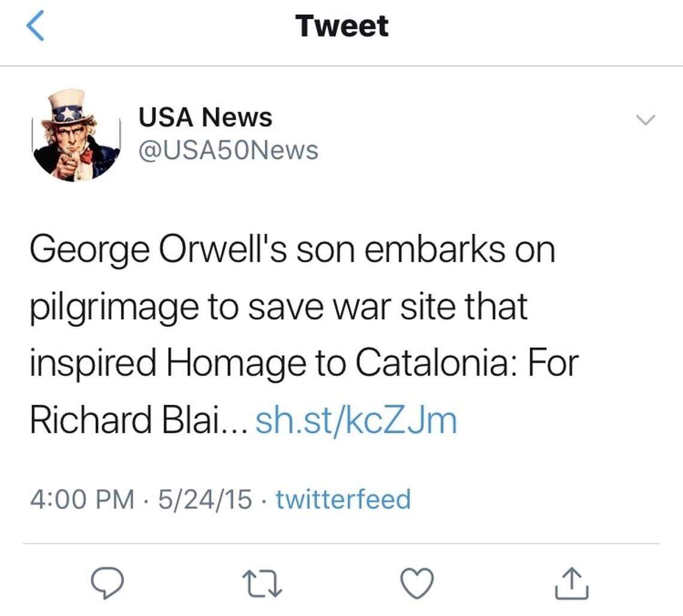The height and width of the screenshot is (616, 683).
Task: Reply to the USA News tweet
Action: point(107,583)
